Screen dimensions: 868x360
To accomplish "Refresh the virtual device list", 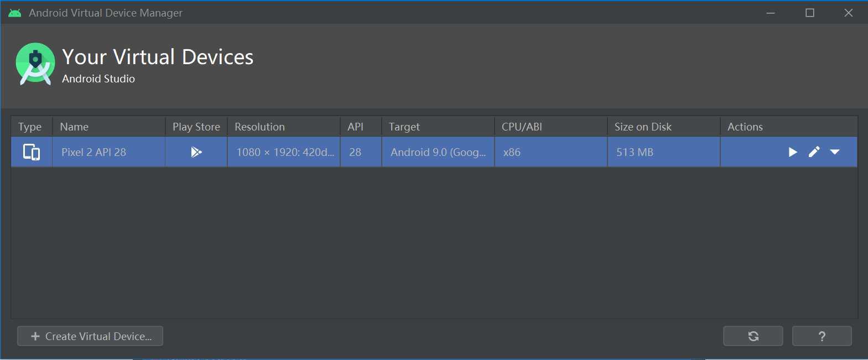I will (753, 336).
